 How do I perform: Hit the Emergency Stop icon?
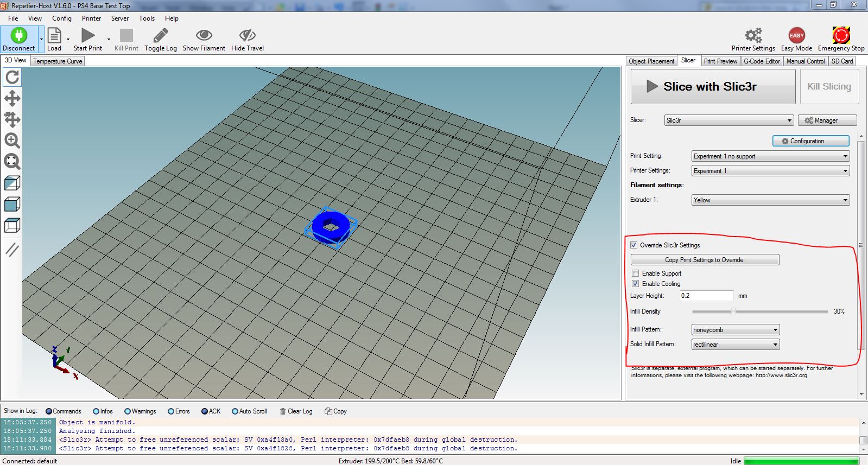841,35
